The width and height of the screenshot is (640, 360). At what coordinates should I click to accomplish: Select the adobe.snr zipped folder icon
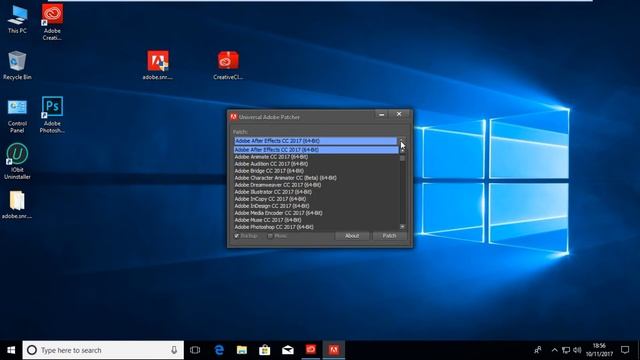pyautogui.click(x=17, y=205)
